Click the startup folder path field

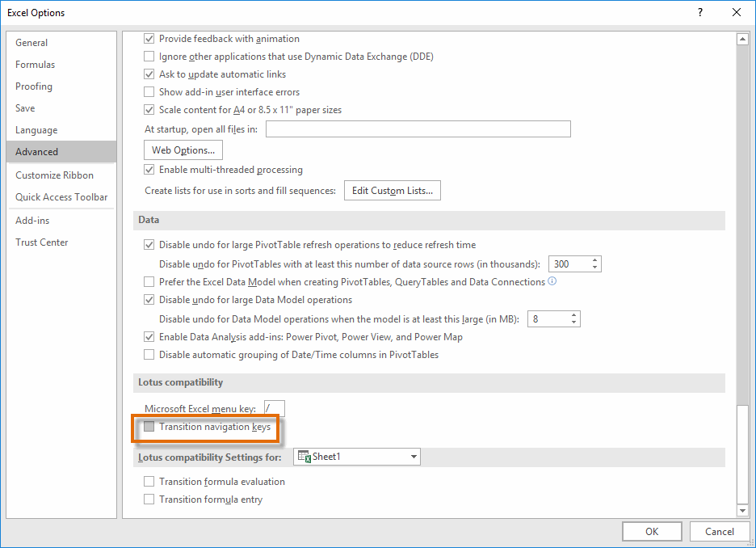click(418, 129)
